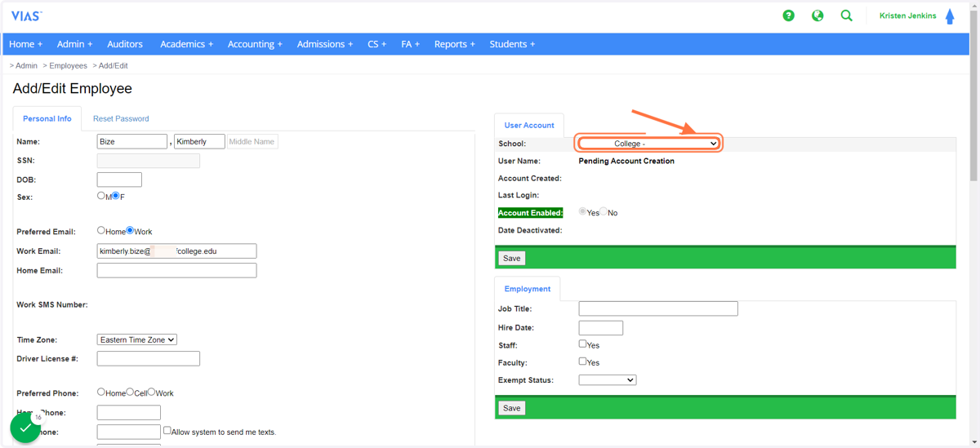This screenshot has width=980, height=448.
Task: Open the Exempt Status dropdown
Action: [x=608, y=380]
